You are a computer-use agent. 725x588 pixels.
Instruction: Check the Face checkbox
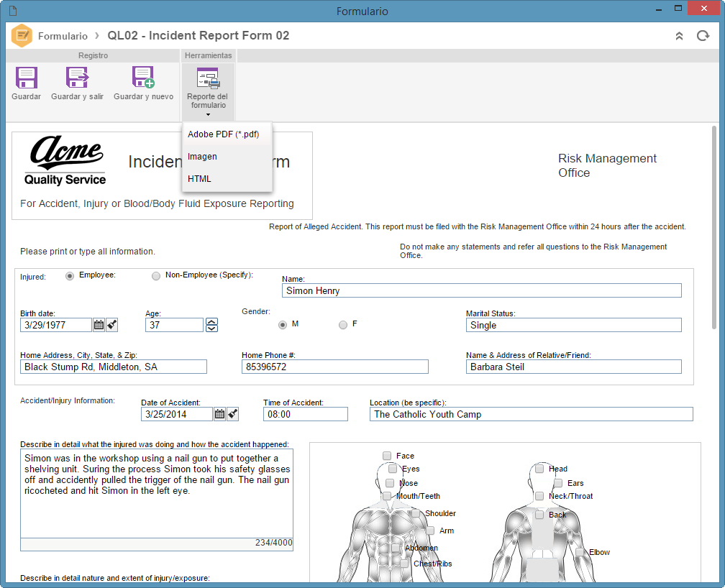(387, 456)
